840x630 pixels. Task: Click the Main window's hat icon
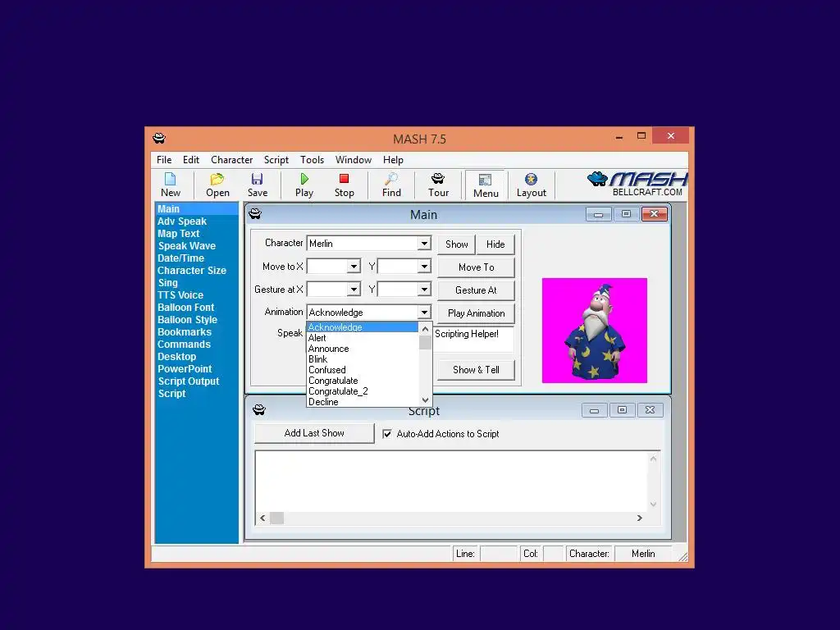[255, 214]
